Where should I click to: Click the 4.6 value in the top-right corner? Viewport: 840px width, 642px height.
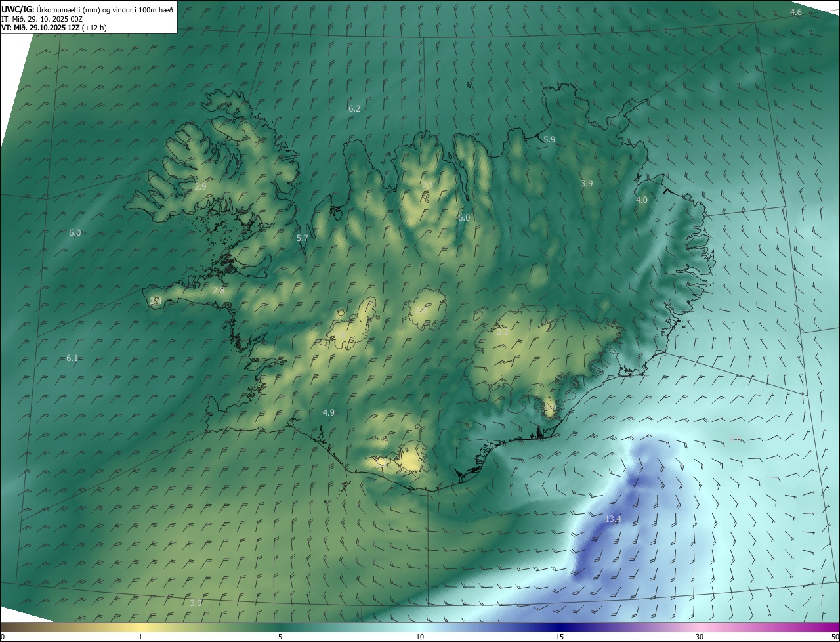pyautogui.click(x=795, y=12)
